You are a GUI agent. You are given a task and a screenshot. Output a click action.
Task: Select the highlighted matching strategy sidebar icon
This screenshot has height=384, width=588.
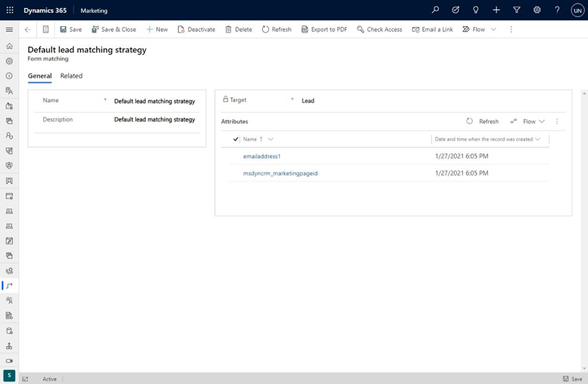pos(9,286)
